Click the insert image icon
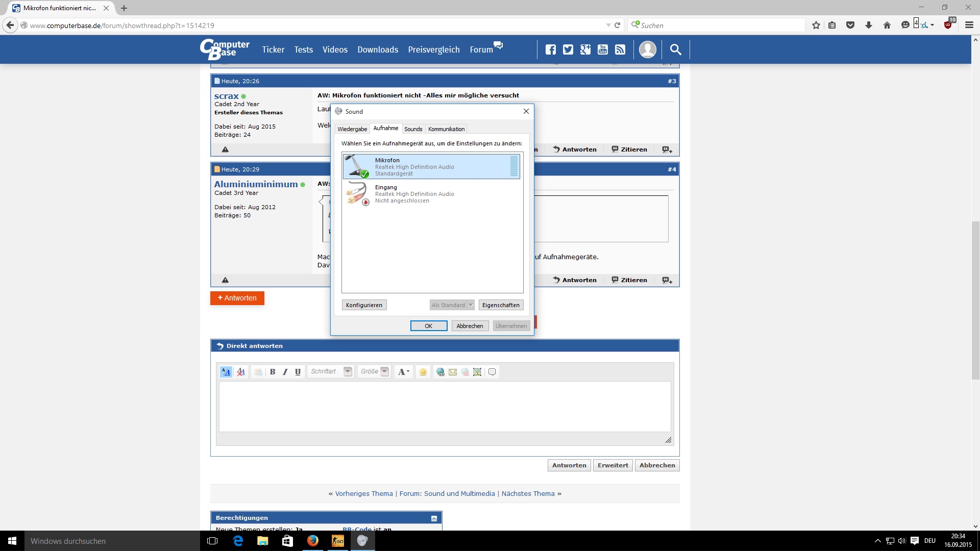 click(477, 372)
